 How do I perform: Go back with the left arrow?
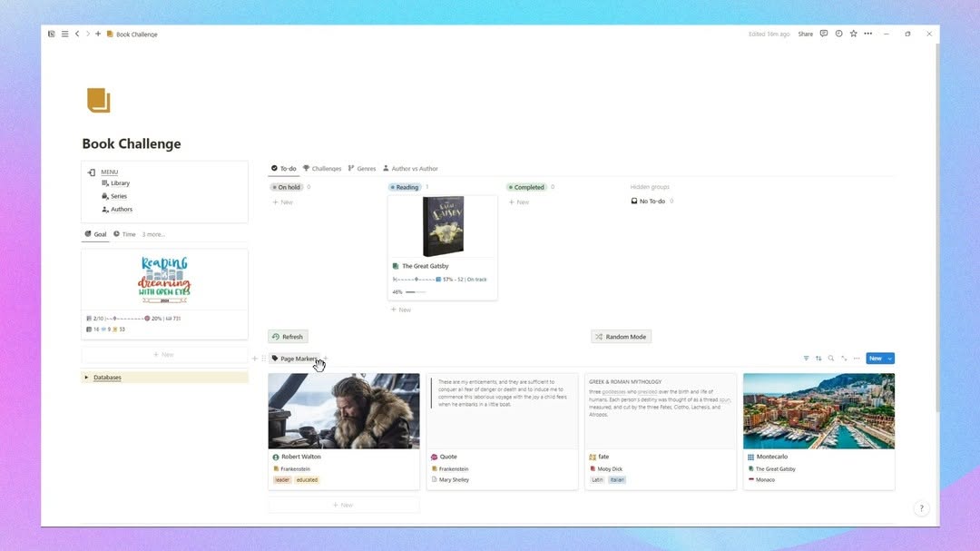point(77,34)
